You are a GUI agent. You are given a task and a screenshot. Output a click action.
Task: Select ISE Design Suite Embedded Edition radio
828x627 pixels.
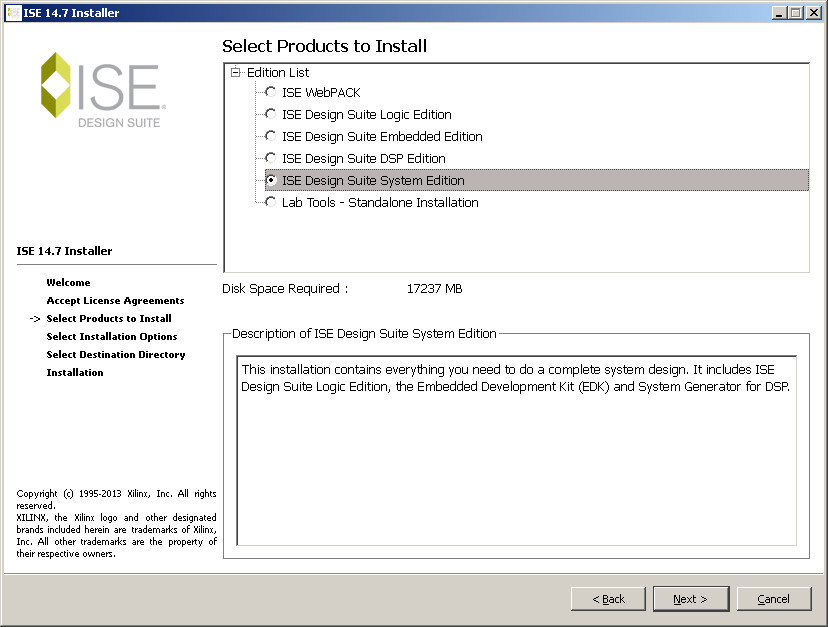pyautogui.click(x=270, y=136)
